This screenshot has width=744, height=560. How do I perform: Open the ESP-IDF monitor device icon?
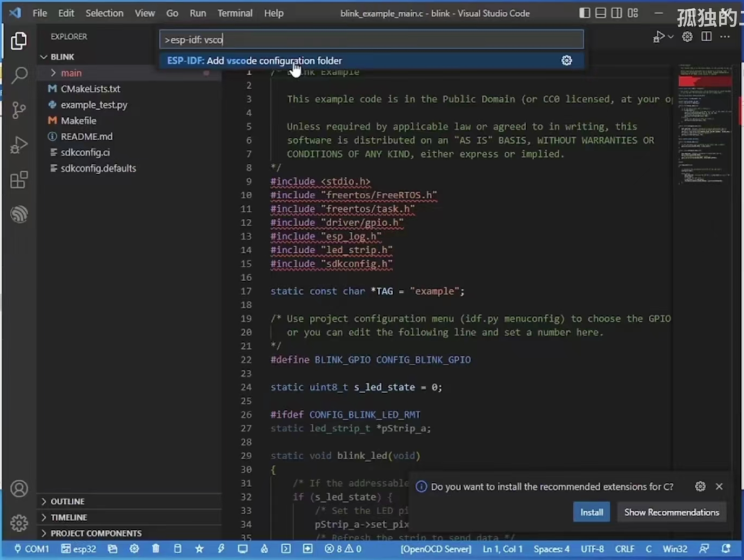(243, 549)
